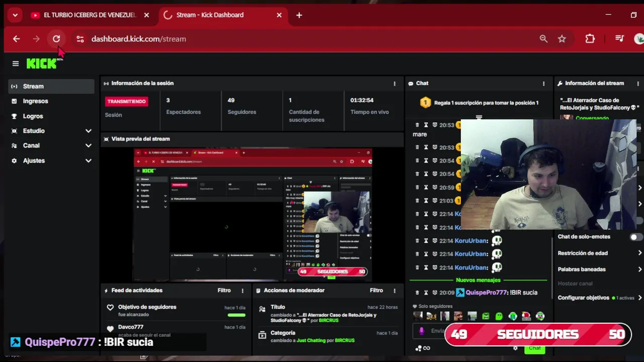
Task: Click the green ghost emote
Action: click(x=499, y=316)
